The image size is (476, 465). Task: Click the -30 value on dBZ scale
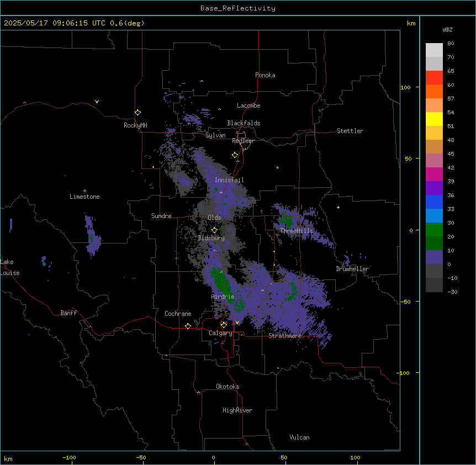(452, 292)
